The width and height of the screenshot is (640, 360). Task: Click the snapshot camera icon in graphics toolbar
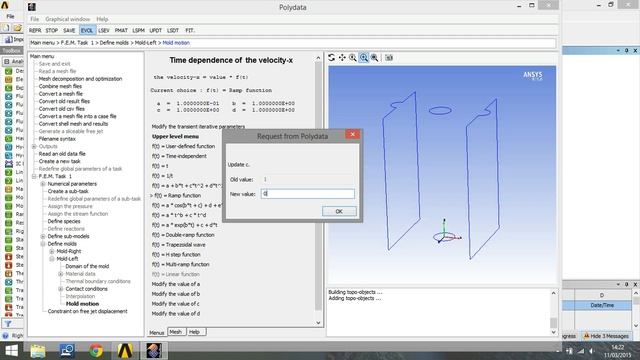[389, 58]
